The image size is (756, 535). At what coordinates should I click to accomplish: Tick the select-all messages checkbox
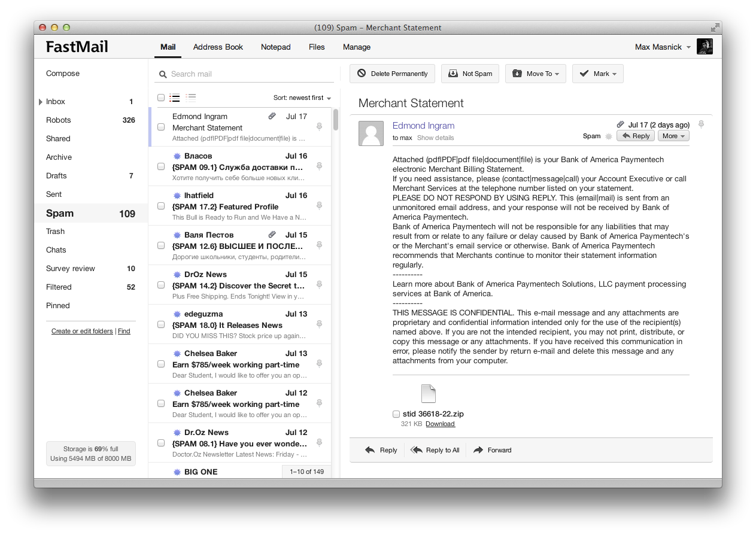(161, 98)
